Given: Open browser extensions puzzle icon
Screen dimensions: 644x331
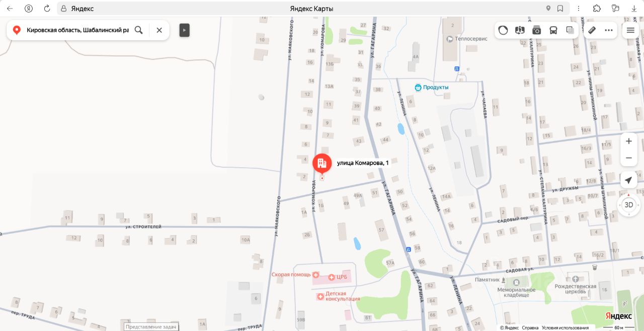Looking at the screenshot, I should tap(597, 9).
